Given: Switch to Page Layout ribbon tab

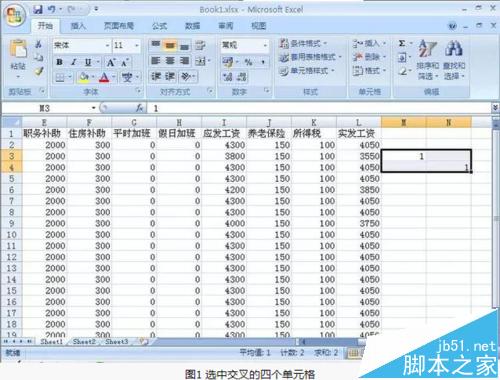Looking at the screenshot, I should 119,26.
